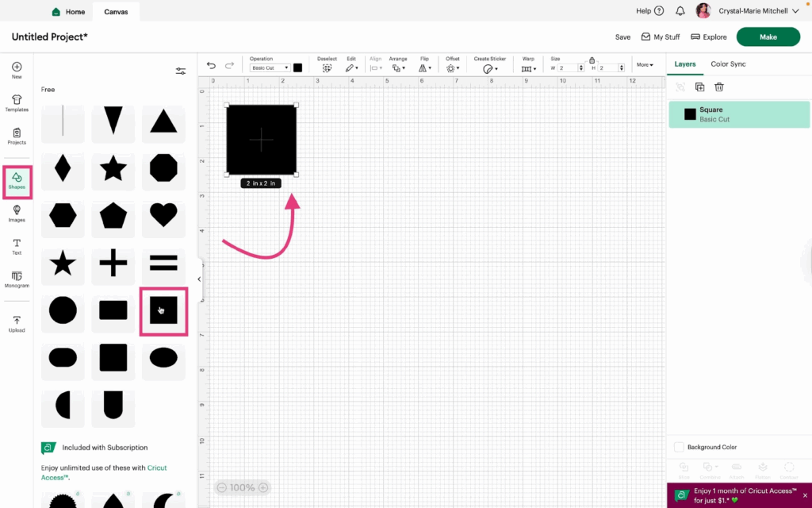
Task: Enable the Background Color checkbox
Action: 679,447
